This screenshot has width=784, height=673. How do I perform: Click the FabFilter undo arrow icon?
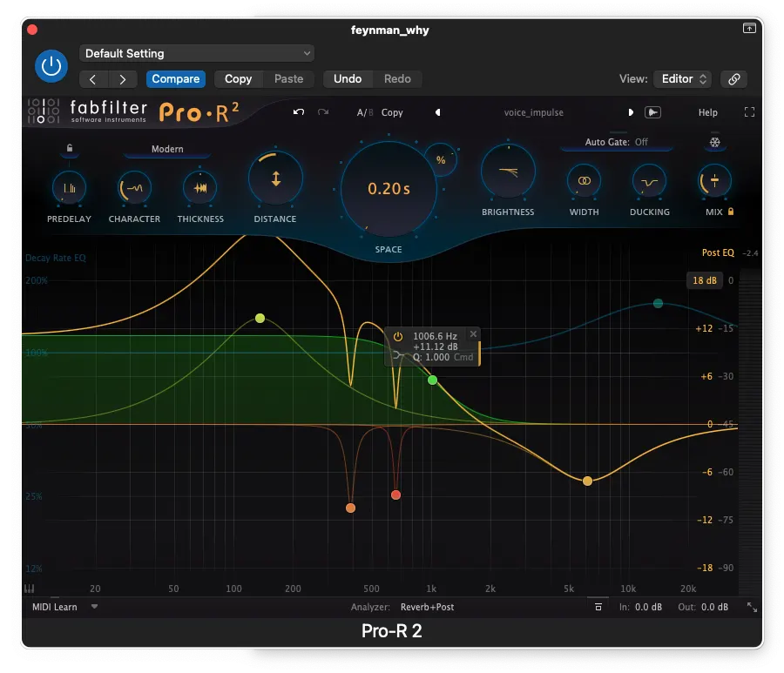299,112
